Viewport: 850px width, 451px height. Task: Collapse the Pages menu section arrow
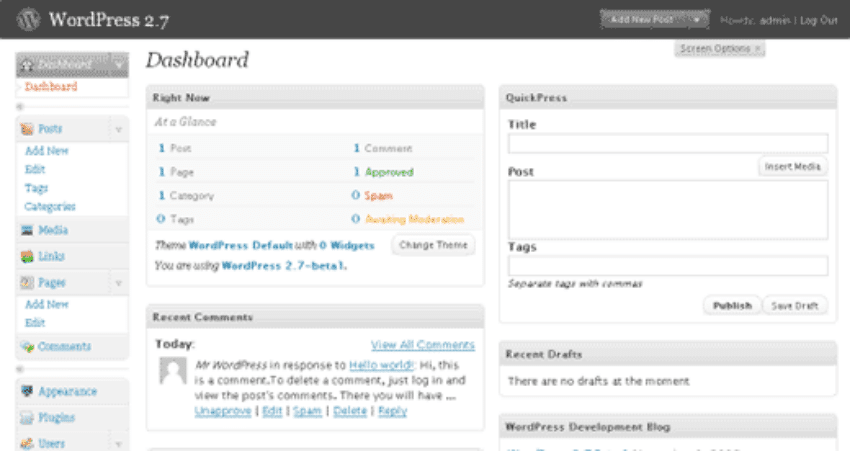tap(118, 283)
